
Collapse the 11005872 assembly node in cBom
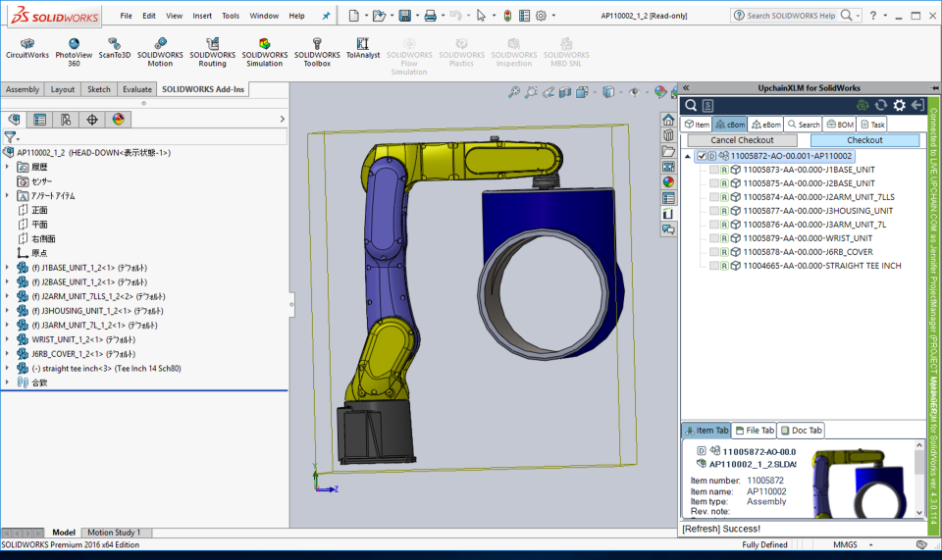click(690, 156)
